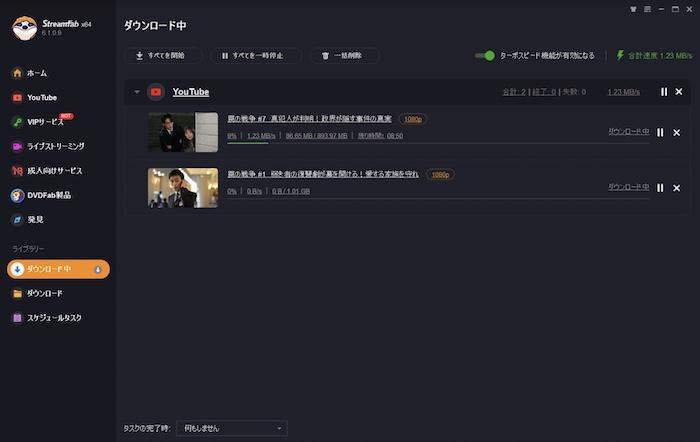
Task: Click the StreamFab sloth logo
Action: point(24,28)
